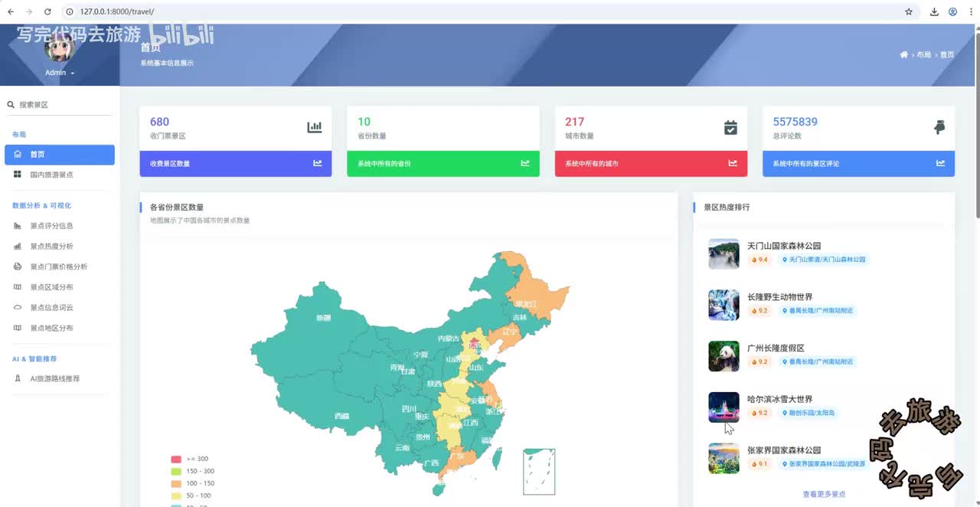Select 四川 province on the map

pyautogui.click(x=410, y=409)
